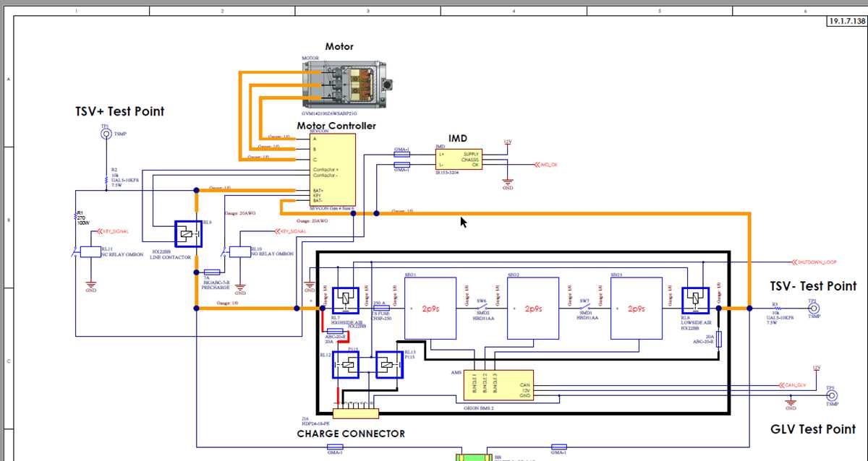Click the ORION BMS 2 label

click(x=478, y=408)
